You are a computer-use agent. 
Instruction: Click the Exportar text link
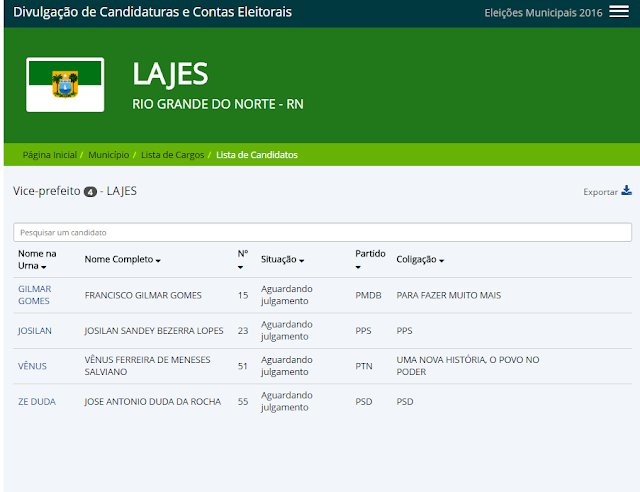pos(600,192)
